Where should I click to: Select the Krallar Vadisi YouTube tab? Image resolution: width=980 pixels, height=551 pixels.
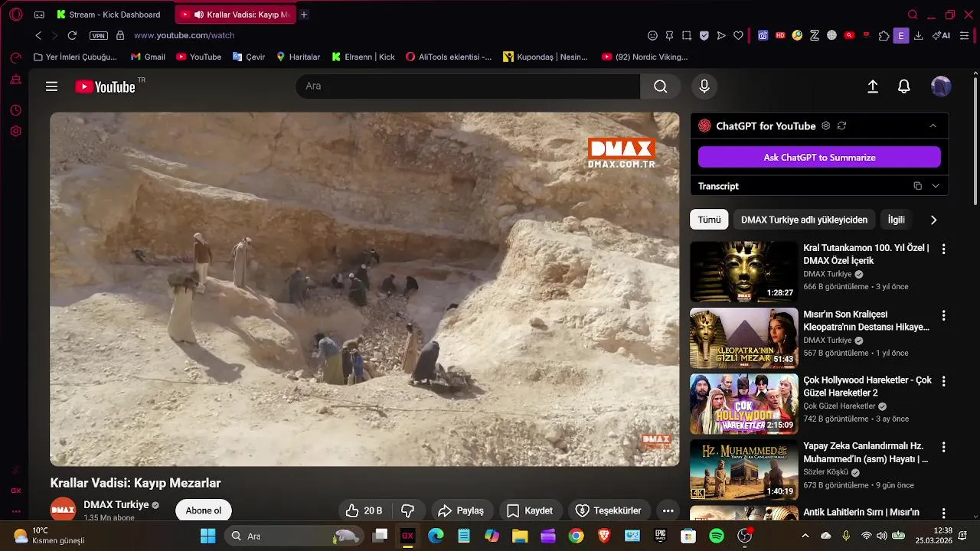[x=235, y=15]
